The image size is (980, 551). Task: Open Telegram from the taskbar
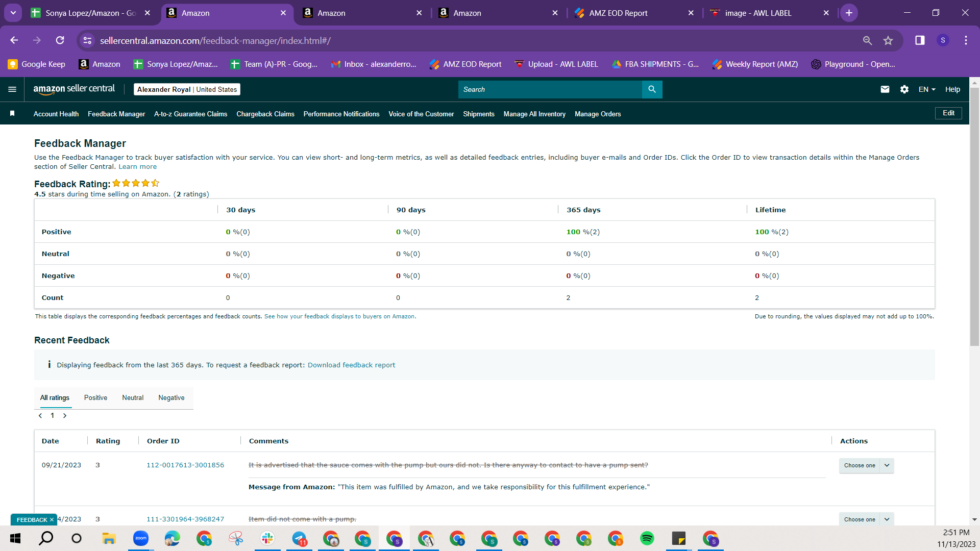[x=299, y=538]
